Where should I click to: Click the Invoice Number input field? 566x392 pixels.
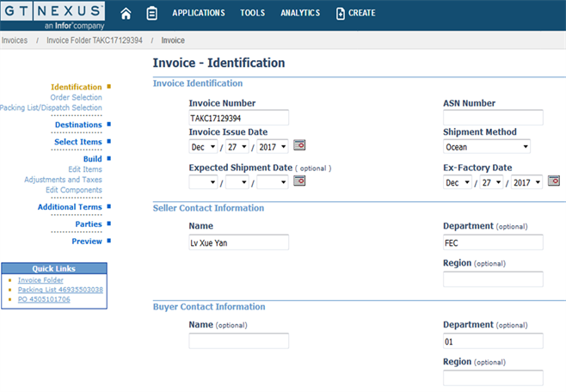(239, 118)
